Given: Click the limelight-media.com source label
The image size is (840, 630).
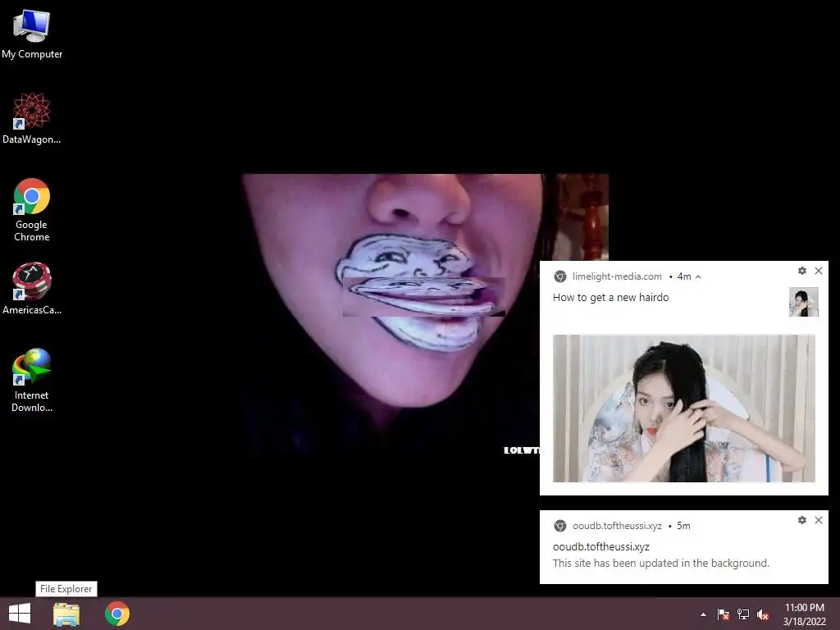Looking at the screenshot, I should click(617, 276).
